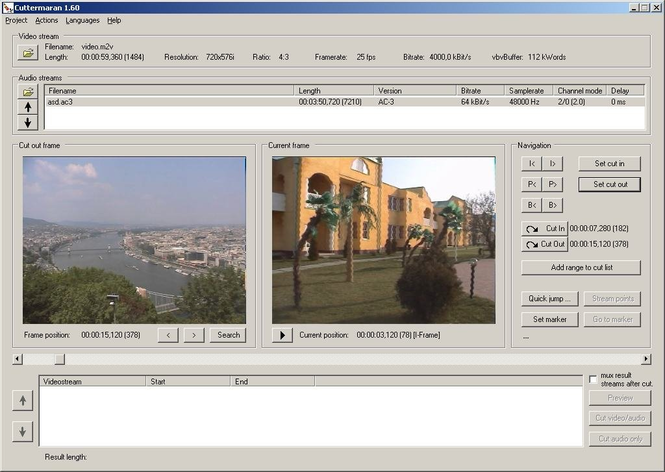This screenshot has width=665, height=472.
Task: Step to previous P-frame
Action: click(x=532, y=184)
